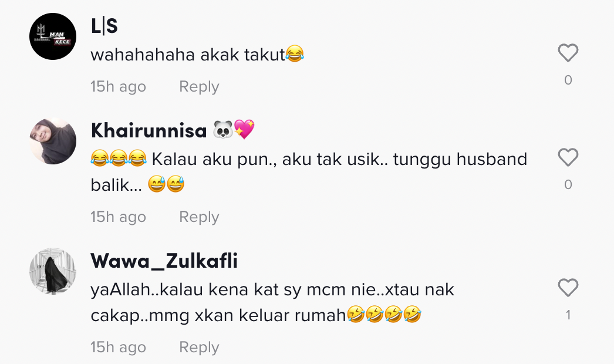Open Khairunnisa's profile avatar

[x=53, y=141]
